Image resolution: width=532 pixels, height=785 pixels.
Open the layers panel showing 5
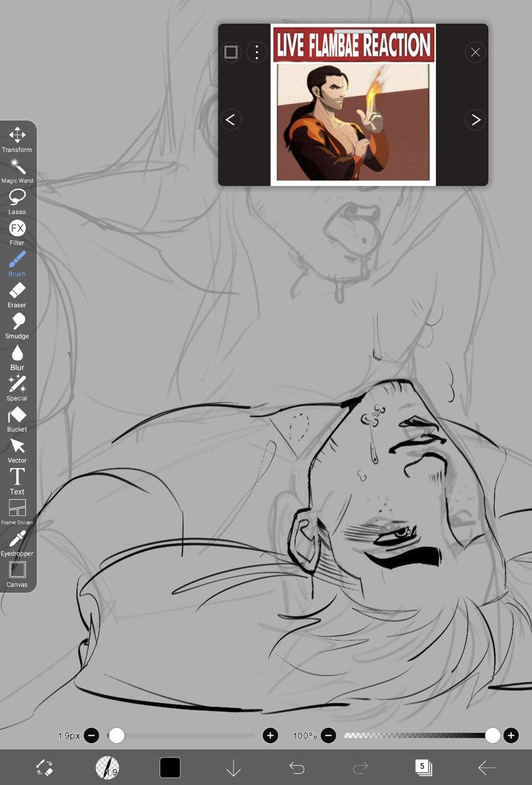pyautogui.click(x=423, y=767)
